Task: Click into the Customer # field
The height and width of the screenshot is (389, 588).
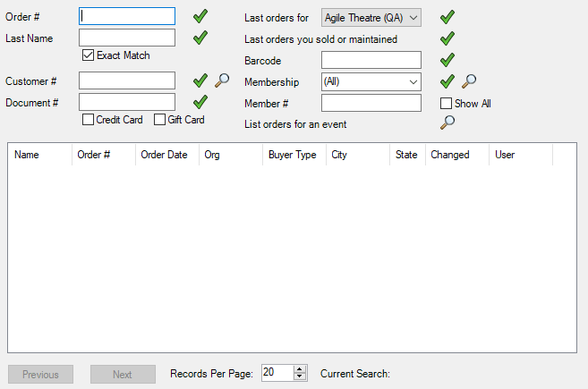Action: click(x=127, y=80)
